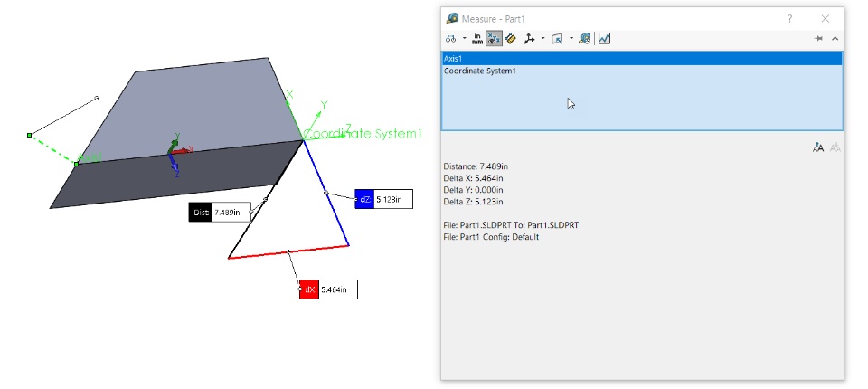Click the Create Sensor graph icon
868x389 pixels.
[x=605, y=39]
